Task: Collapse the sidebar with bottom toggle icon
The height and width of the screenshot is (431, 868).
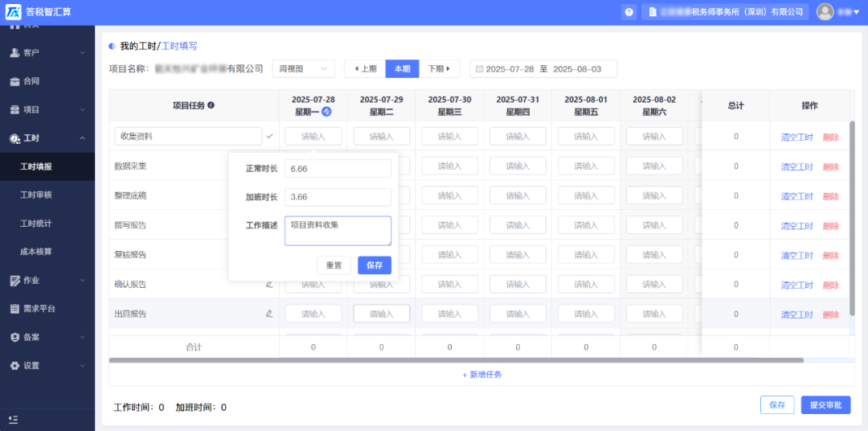Action: 14,420
